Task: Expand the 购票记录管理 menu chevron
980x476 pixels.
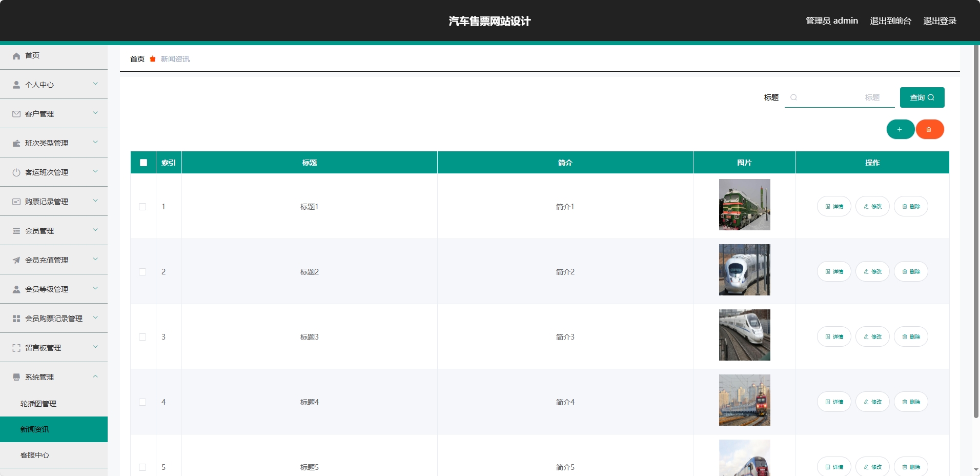Action: coord(95,201)
